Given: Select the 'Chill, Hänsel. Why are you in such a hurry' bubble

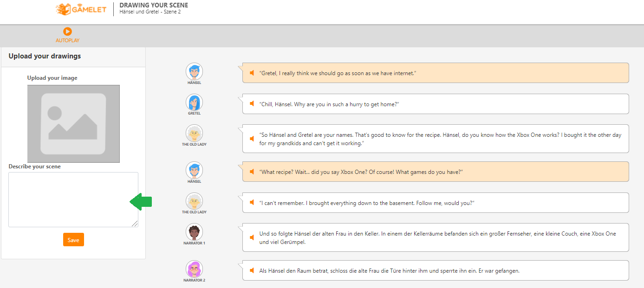Looking at the screenshot, I should (436, 104).
